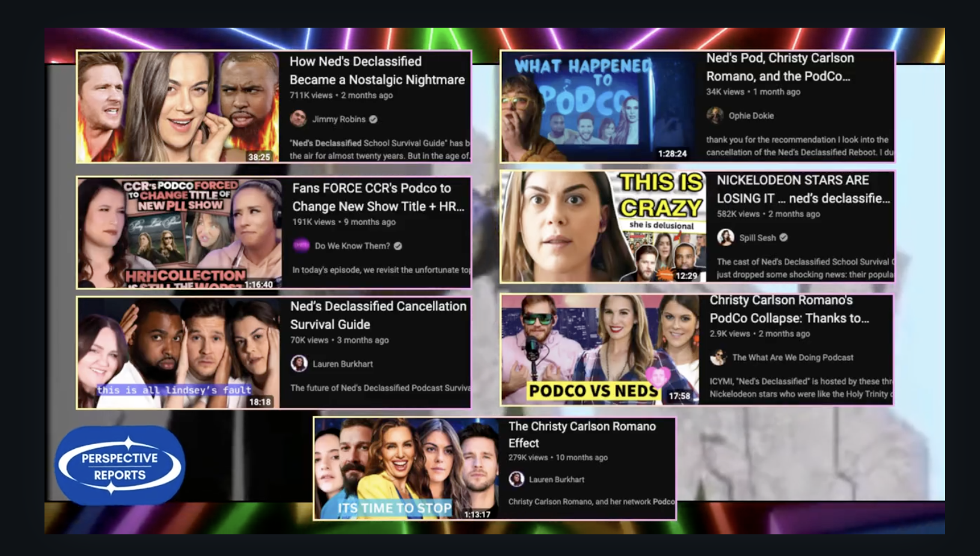The image size is (980, 556).
Task: Click description 'thank you for the recommendation'
Action: coord(800,146)
